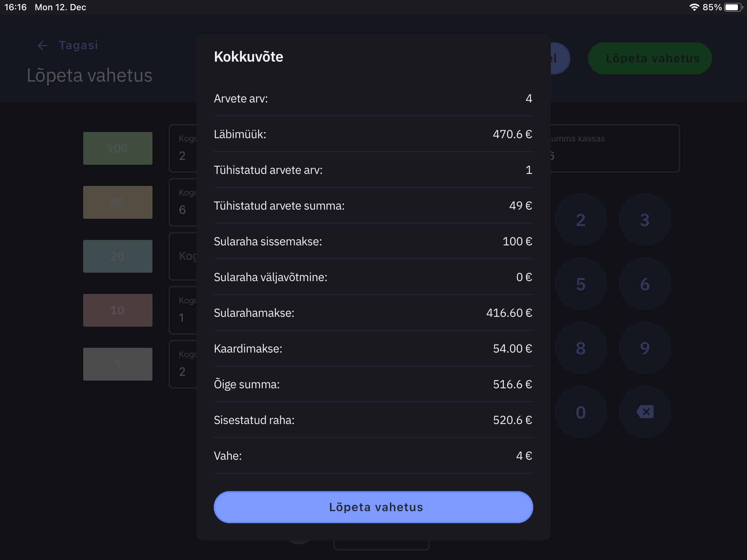Click the Tagasi link
The image size is (747, 560).
click(x=78, y=45)
